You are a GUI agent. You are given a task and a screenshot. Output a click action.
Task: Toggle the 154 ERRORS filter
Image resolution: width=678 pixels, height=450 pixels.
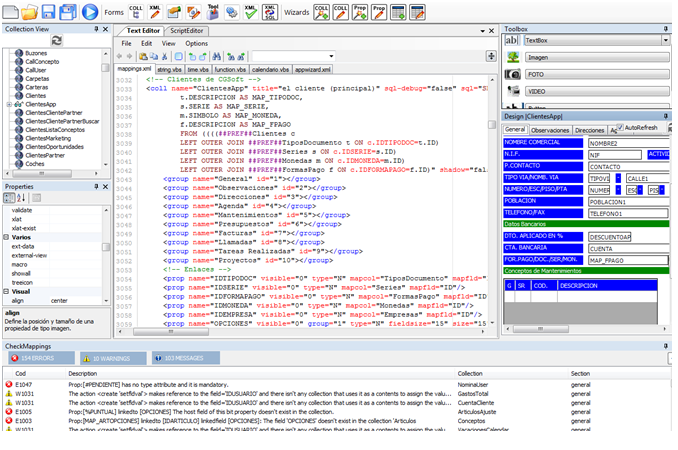(x=42, y=358)
